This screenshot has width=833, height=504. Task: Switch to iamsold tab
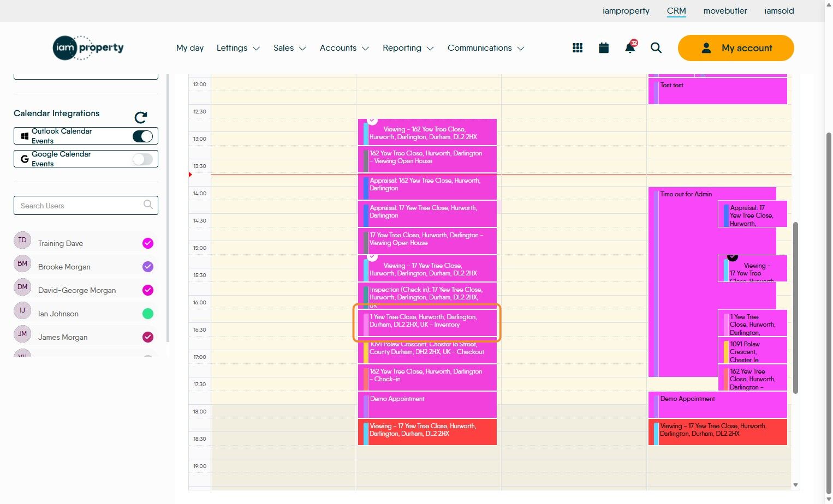click(779, 11)
